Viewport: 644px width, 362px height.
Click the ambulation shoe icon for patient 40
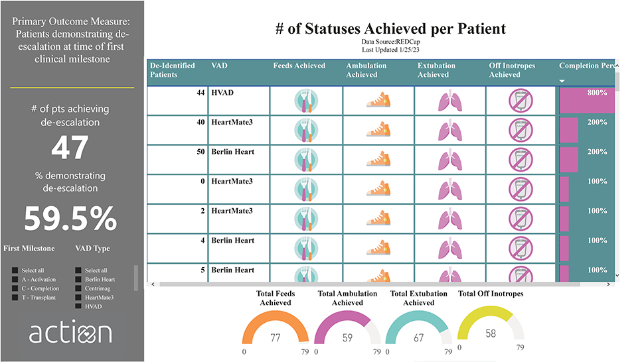[377, 131]
